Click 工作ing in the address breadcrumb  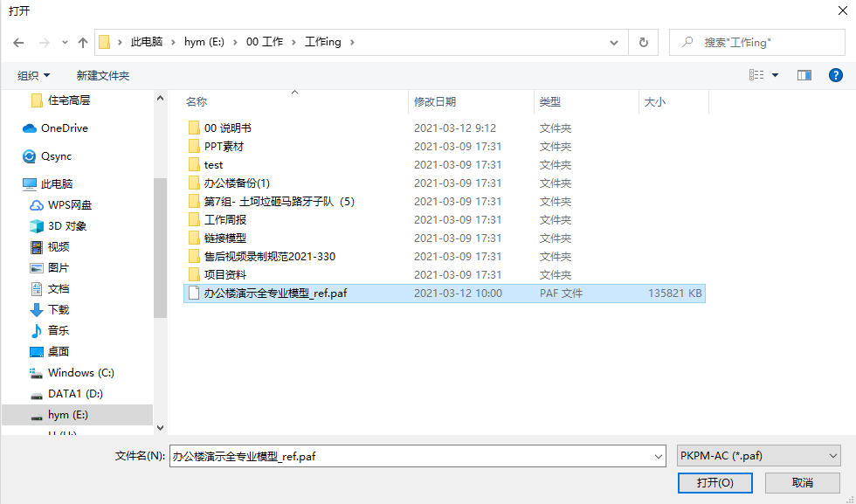point(322,42)
